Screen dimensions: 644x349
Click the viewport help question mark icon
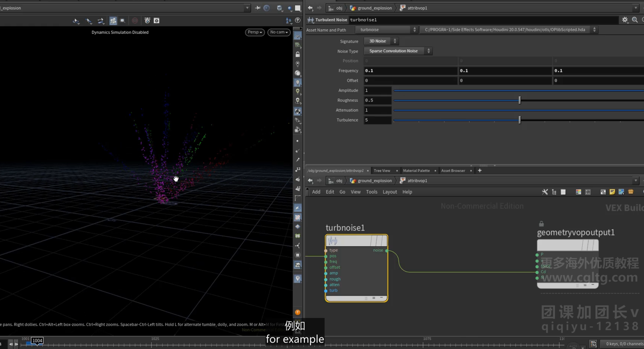[297, 20]
